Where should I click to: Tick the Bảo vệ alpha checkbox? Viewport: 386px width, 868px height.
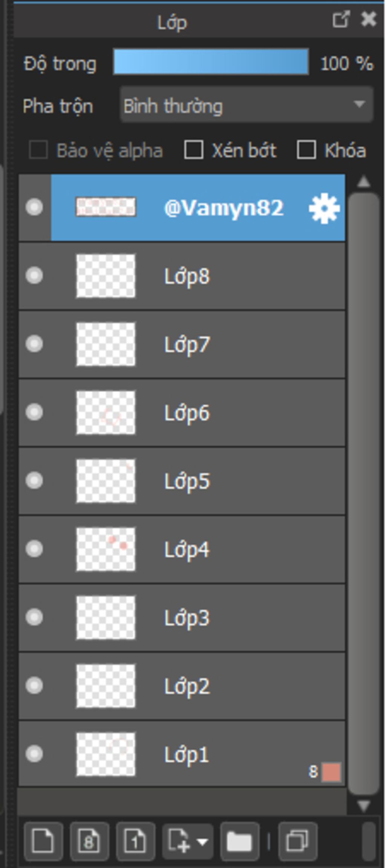(x=38, y=150)
